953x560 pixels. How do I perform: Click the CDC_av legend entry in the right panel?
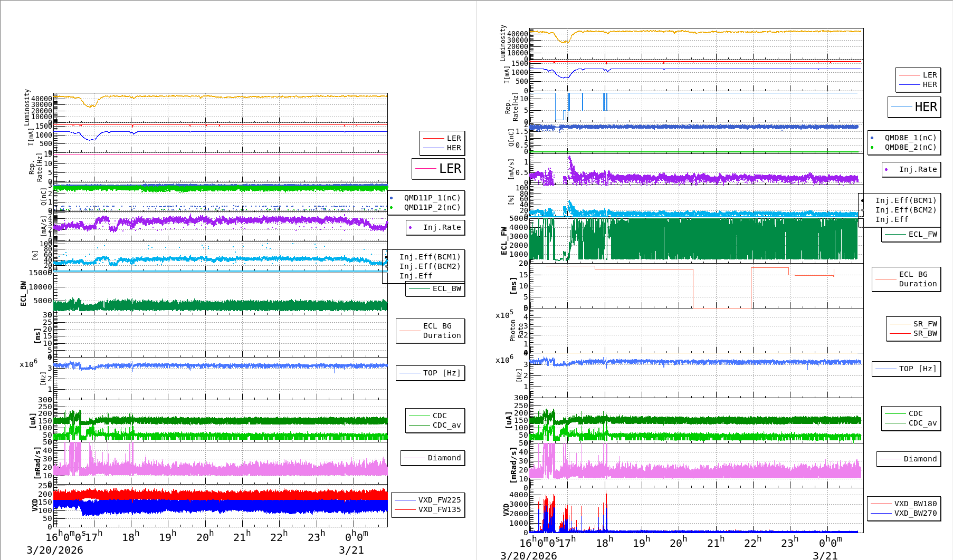pyautogui.click(x=922, y=423)
